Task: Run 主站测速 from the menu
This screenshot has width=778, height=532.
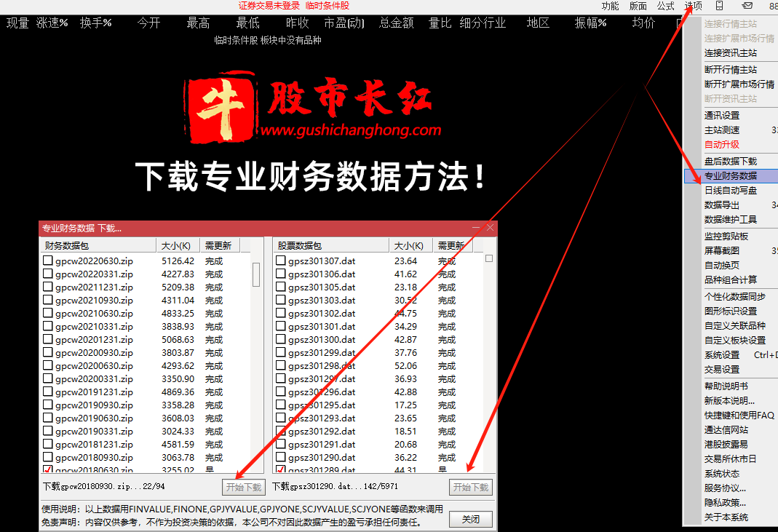Action: [x=722, y=130]
